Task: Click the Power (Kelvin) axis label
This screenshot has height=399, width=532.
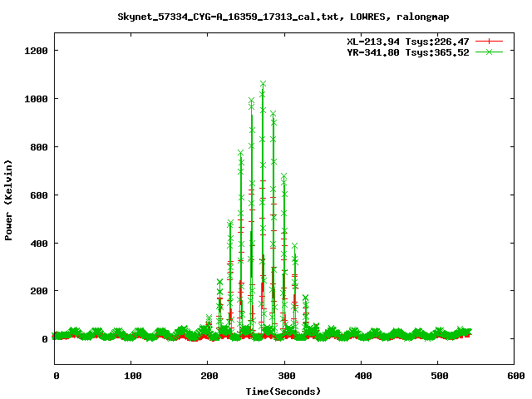Action: click(8, 200)
